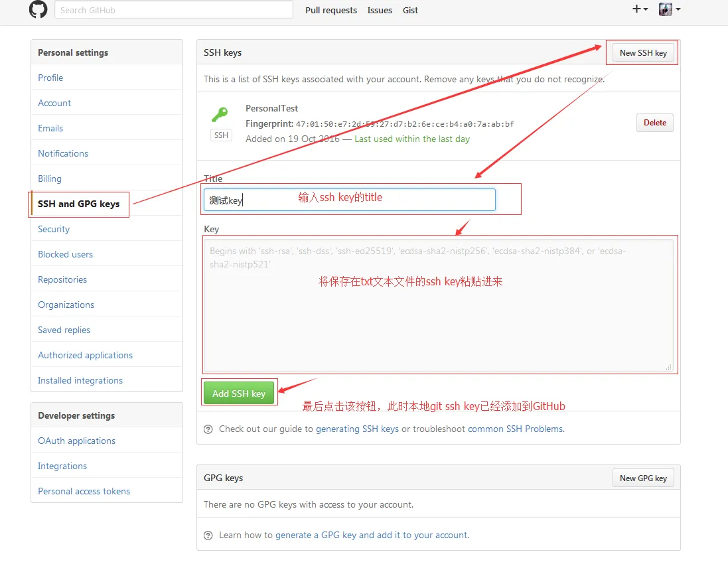Click the SSH badge under the key icon
The height and width of the screenshot is (568, 728).
(221, 135)
